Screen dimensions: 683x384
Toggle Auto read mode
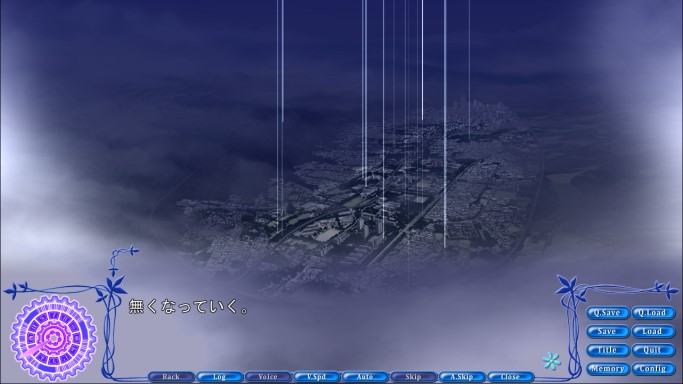pos(365,377)
